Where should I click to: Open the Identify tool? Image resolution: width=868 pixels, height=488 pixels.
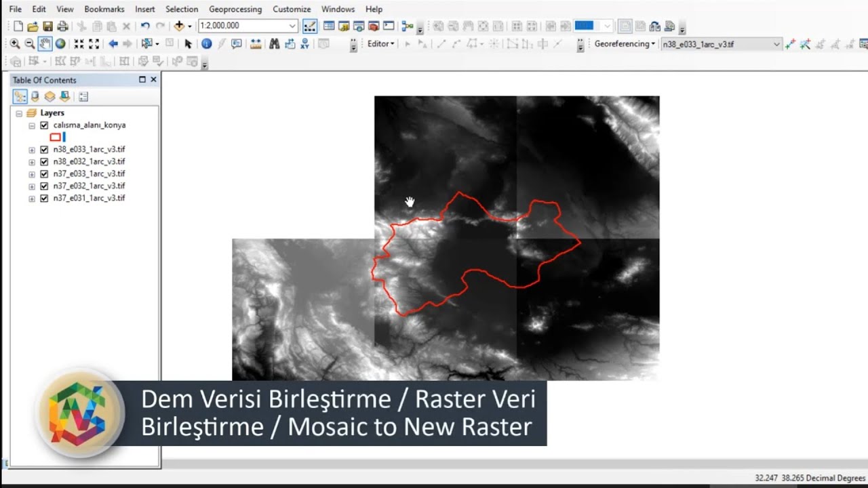206,43
